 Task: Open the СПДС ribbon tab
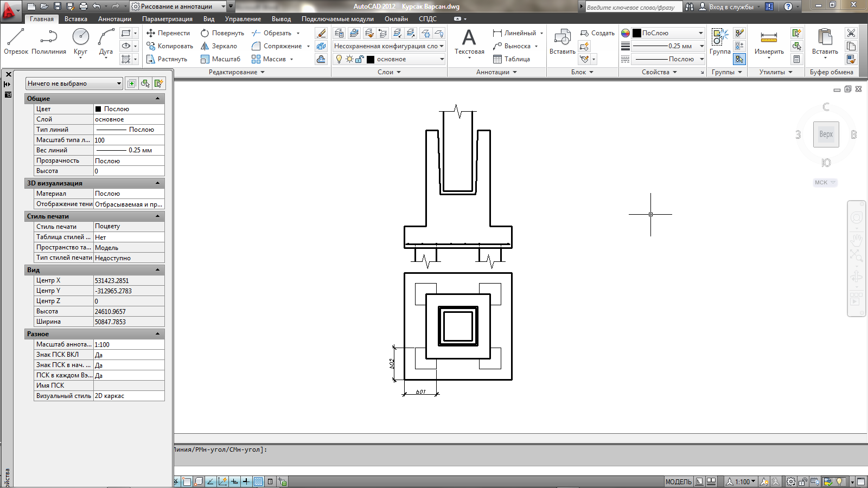427,19
